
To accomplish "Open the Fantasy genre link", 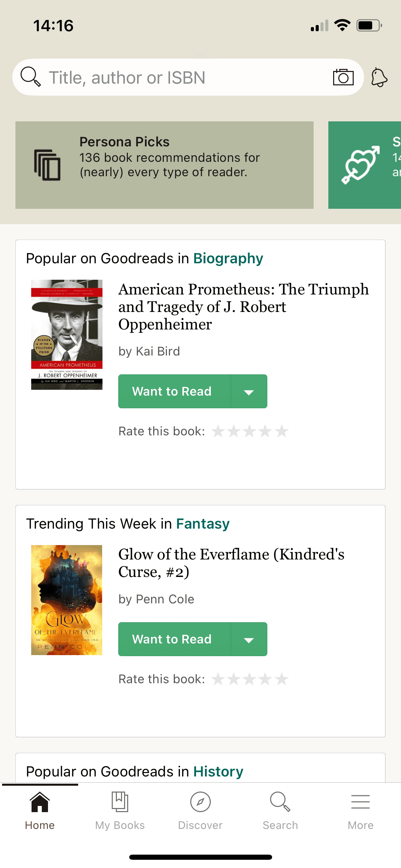I will click(x=203, y=524).
